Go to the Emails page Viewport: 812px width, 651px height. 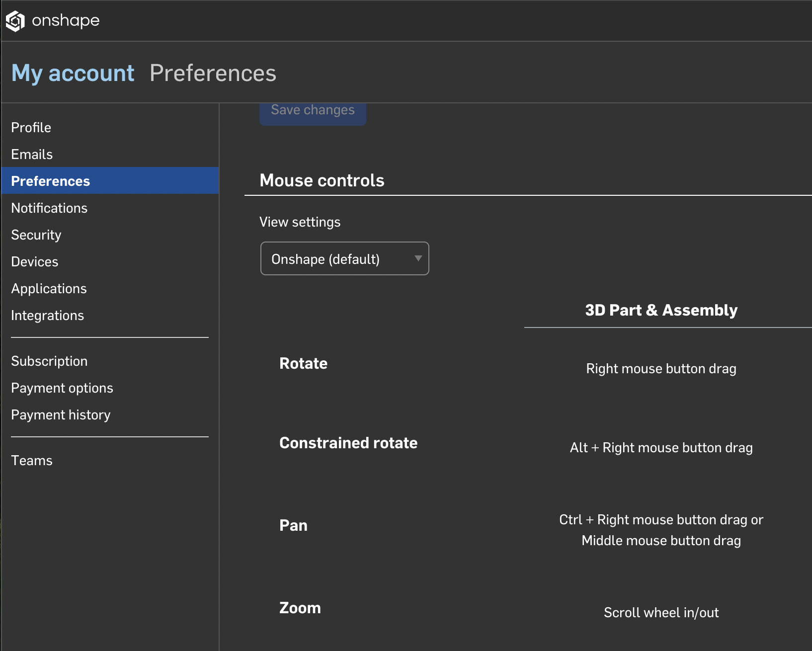tap(32, 155)
